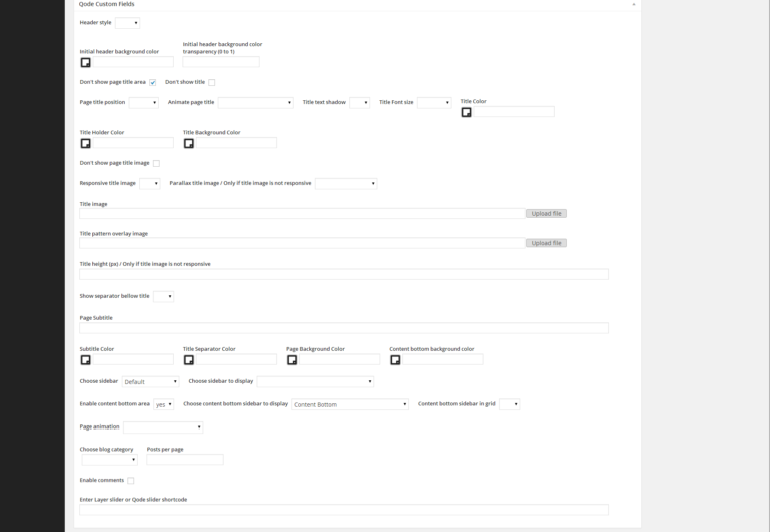
Task: Open Title Holder Color picker icon
Action: pos(85,143)
